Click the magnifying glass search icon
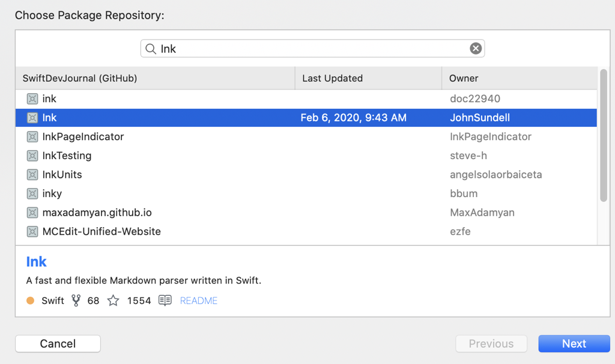615x364 pixels. (151, 49)
